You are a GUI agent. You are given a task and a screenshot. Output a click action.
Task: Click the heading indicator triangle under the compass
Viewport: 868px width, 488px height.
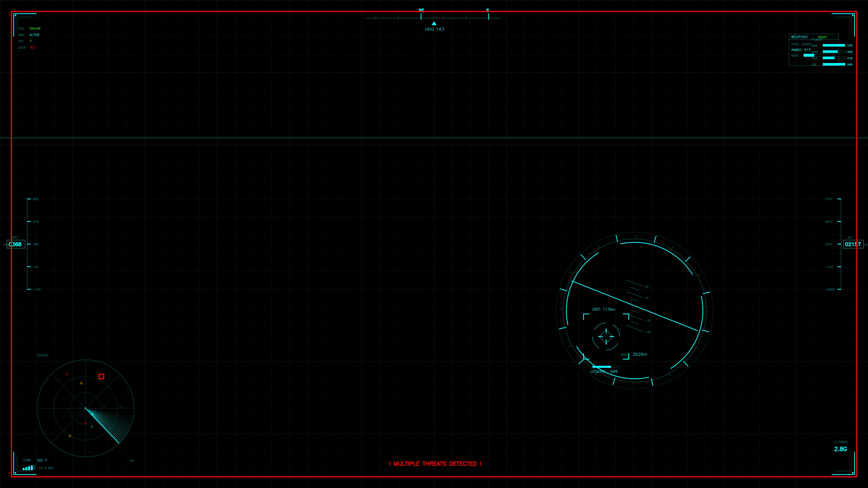pyautogui.click(x=434, y=23)
